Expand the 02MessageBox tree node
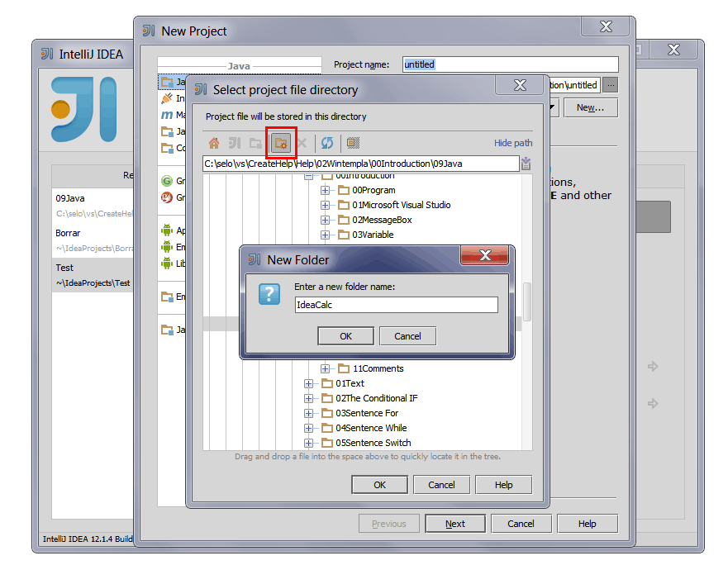The height and width of the screenshot is (565, 728). pos(325,220)
